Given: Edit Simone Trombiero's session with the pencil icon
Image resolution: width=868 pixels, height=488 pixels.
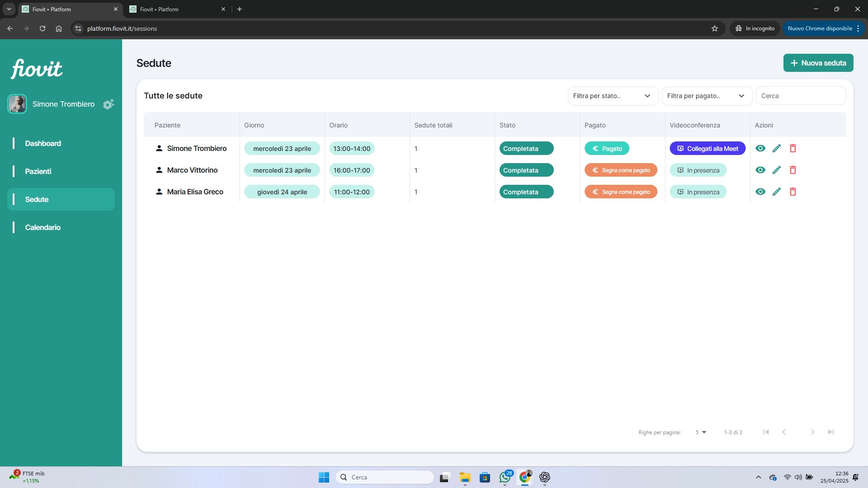Looking at the screenshot, I should point(777,148).
